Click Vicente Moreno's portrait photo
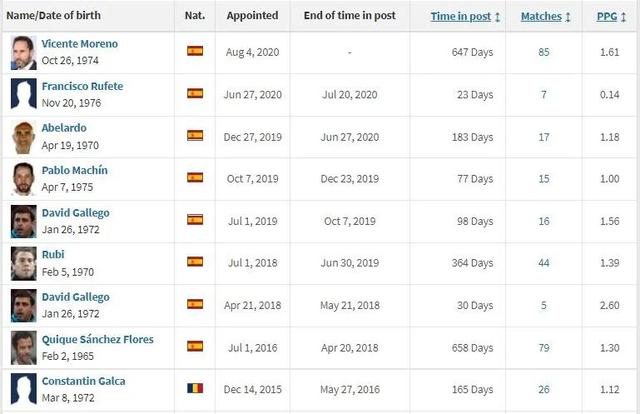The image size is (640, 414). (24, 53)
